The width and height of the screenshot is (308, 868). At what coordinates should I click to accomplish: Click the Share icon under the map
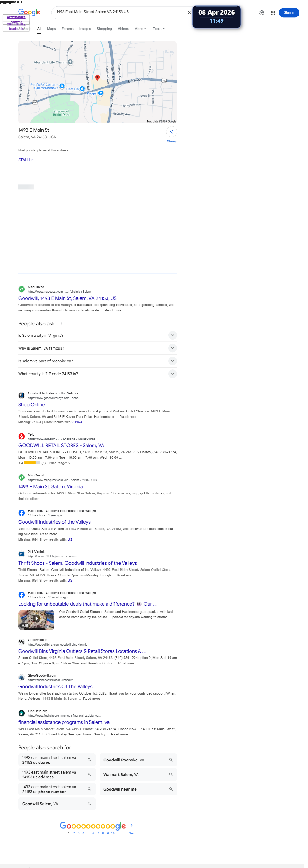click(174, 133)
